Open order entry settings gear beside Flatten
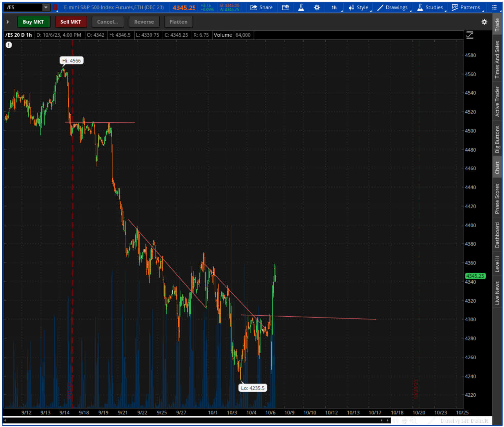Viewport: 504px width, 427px height. (485, 22)
